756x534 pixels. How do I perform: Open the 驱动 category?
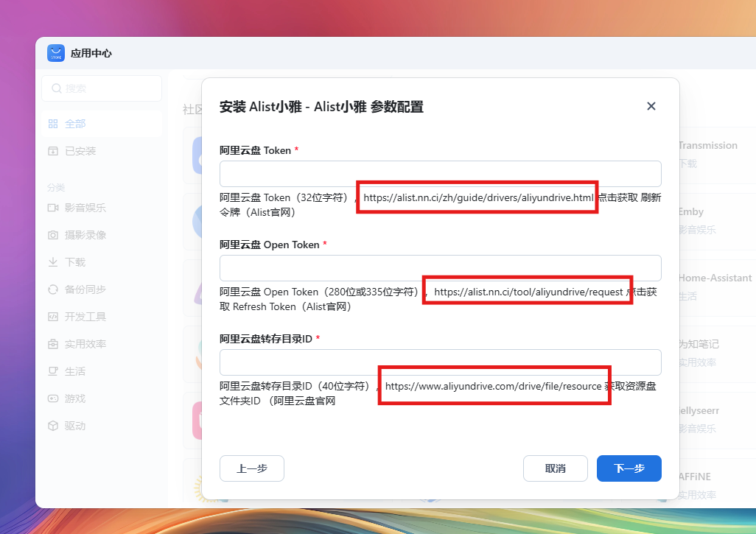point(102,426)
